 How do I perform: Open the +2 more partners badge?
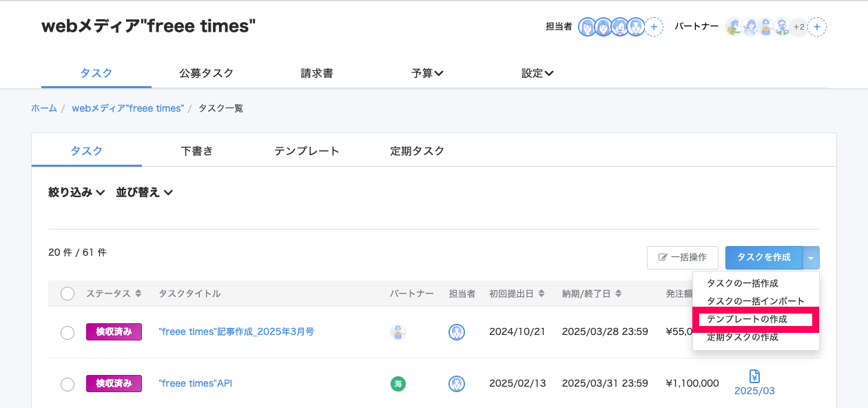point(799,27)
